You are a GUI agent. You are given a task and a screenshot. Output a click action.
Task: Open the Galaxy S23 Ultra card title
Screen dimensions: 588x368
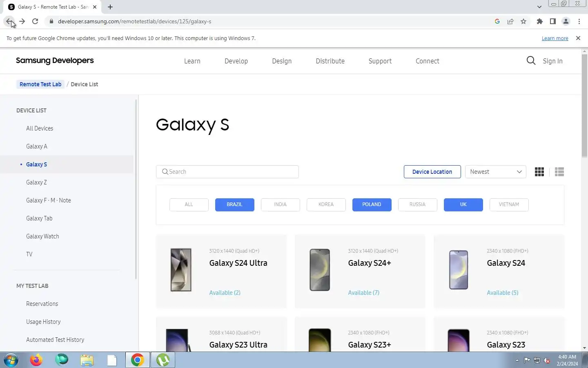click(x=238, y=345)
